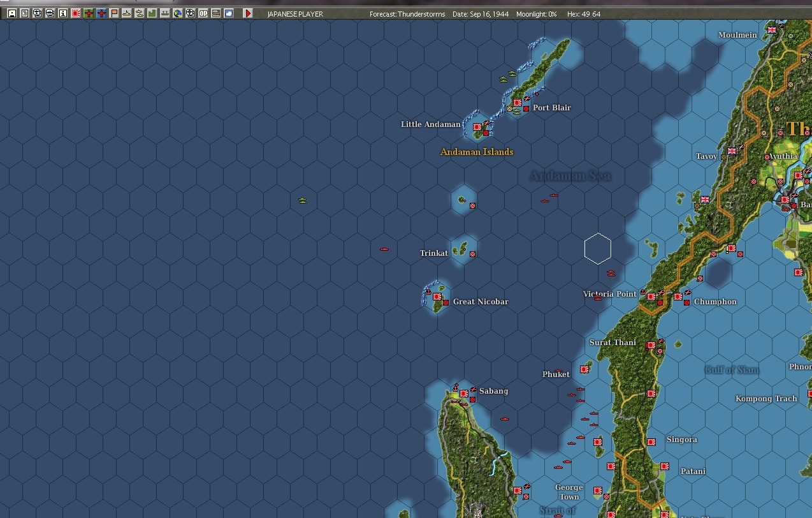The height and width of the screenshot is (518, 812).
Task: Click the red ship west of Trinkat
Action: (384, 249)
